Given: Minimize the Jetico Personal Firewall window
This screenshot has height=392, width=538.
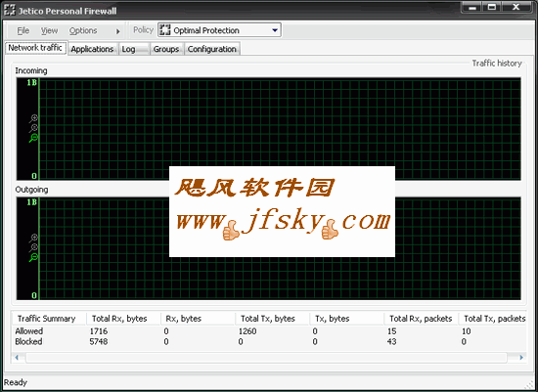Looking at the screenshot, I should [x=472, y=7].
